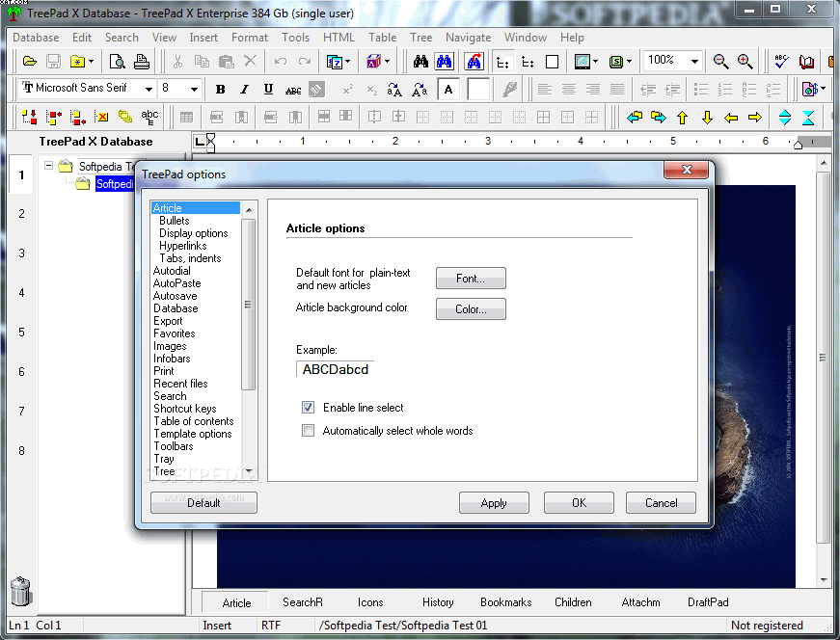Click the Zoom out magnifier icon

click(720, 62)
